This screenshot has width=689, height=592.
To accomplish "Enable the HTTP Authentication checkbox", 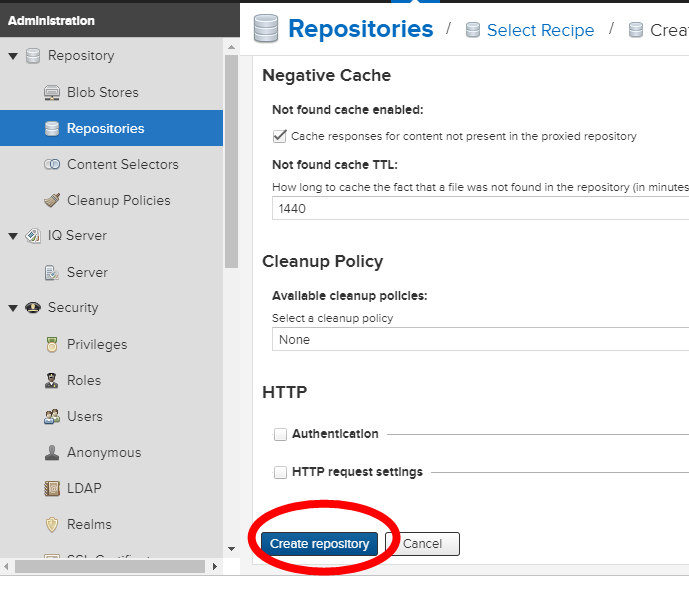I will pyautogui.click(x=280, y=434).
